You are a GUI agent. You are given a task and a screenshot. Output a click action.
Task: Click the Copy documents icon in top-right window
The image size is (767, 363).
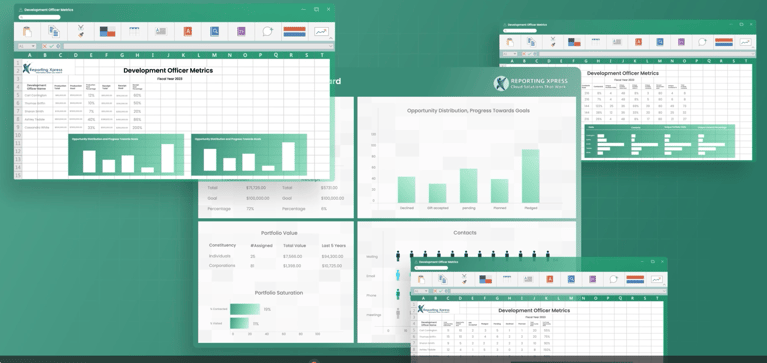coord(531,42)
